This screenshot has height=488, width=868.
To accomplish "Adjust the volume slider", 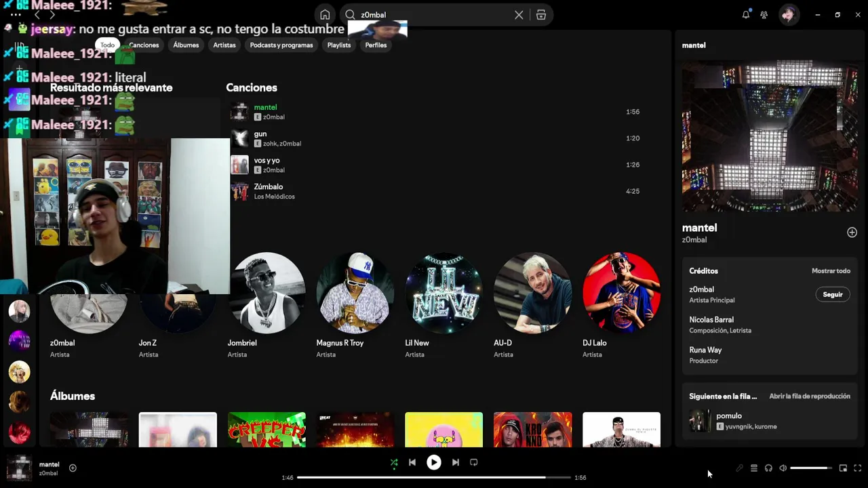I will coord(811,468).
